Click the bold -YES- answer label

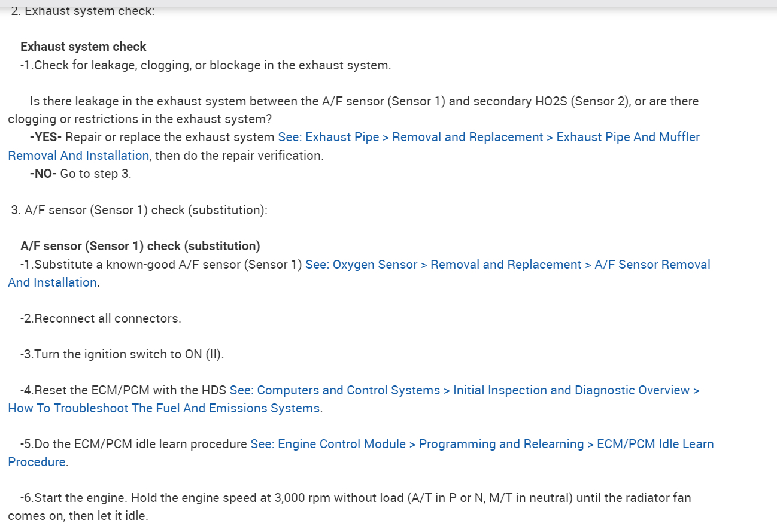coord(45,137)
